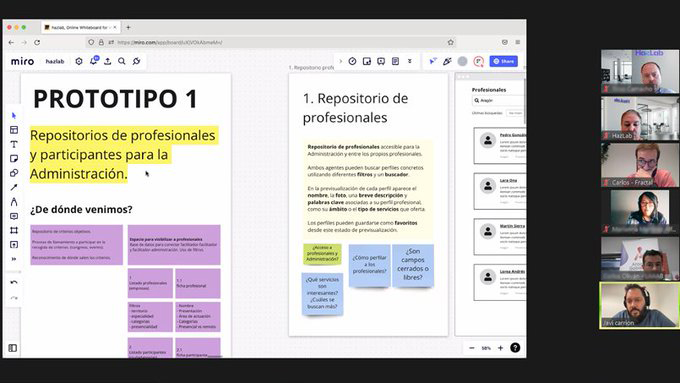This screenshot has width=680, height=383.
Task: Select the '¿Qué servicios son interesantes?' sticky
Action: click(322, 294)
